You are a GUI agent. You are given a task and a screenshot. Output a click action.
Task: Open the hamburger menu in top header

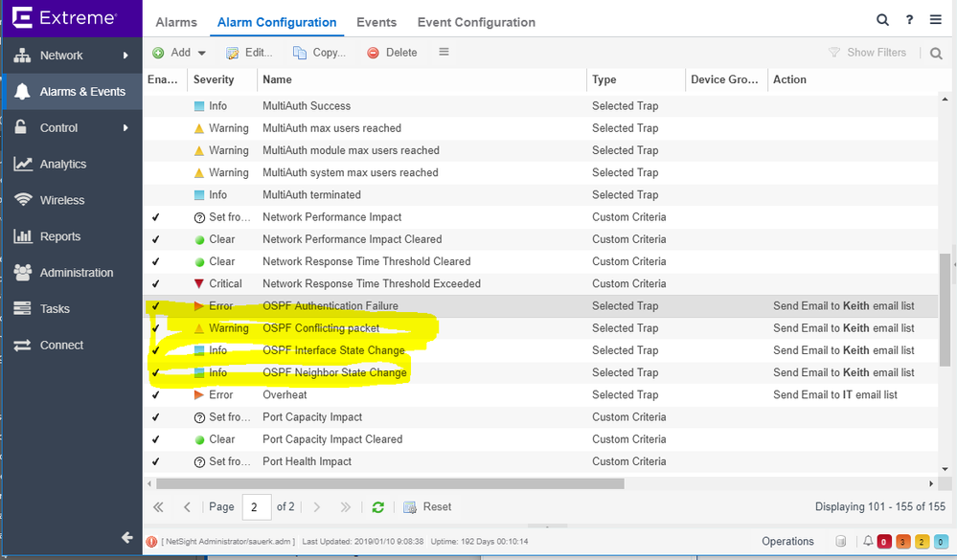coord(936,20)
